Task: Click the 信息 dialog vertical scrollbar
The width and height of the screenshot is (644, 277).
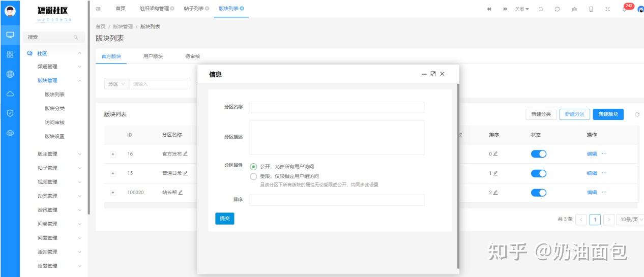Action: pos(457,176)
